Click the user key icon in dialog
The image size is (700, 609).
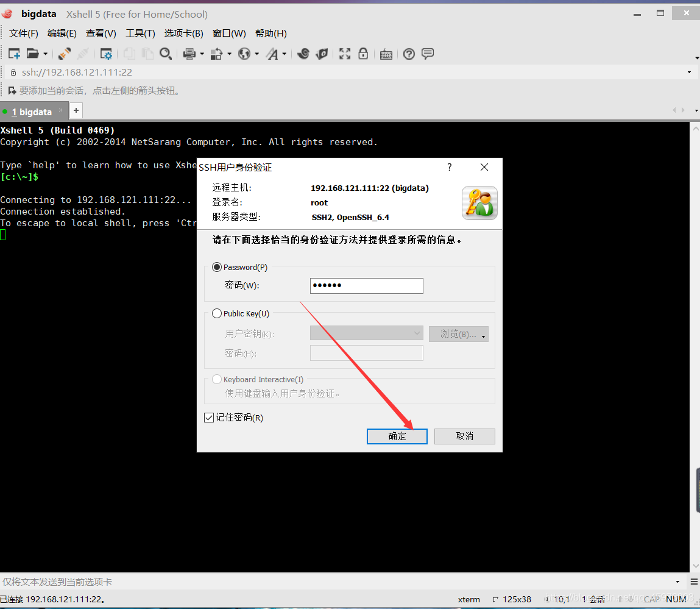[x=479, y=203]
